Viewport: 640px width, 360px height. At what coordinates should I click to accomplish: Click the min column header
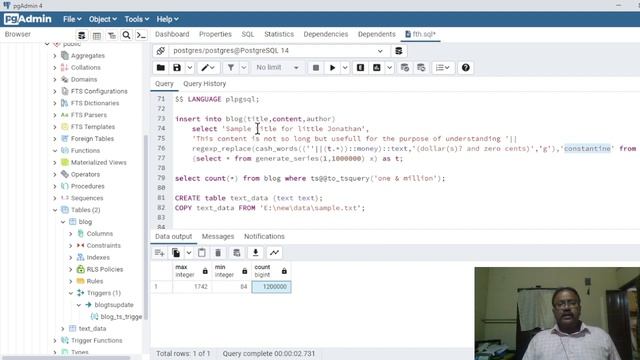pos(231,271)
